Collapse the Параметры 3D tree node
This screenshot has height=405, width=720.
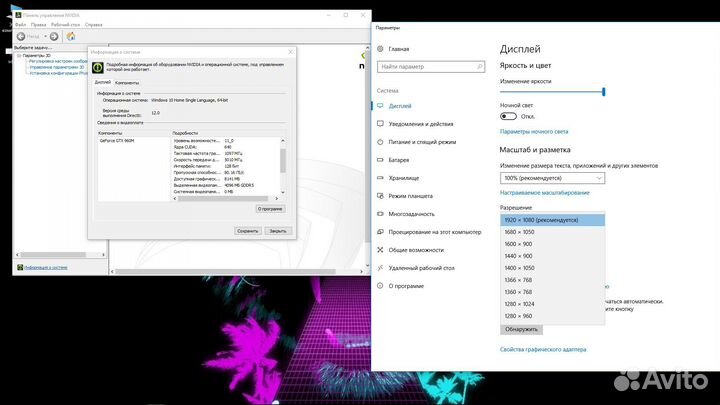tap(21, 55)
